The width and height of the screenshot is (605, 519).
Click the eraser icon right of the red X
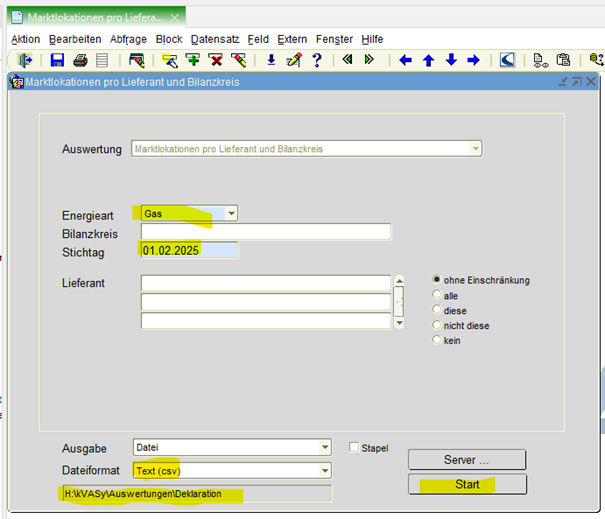(239, 60)
